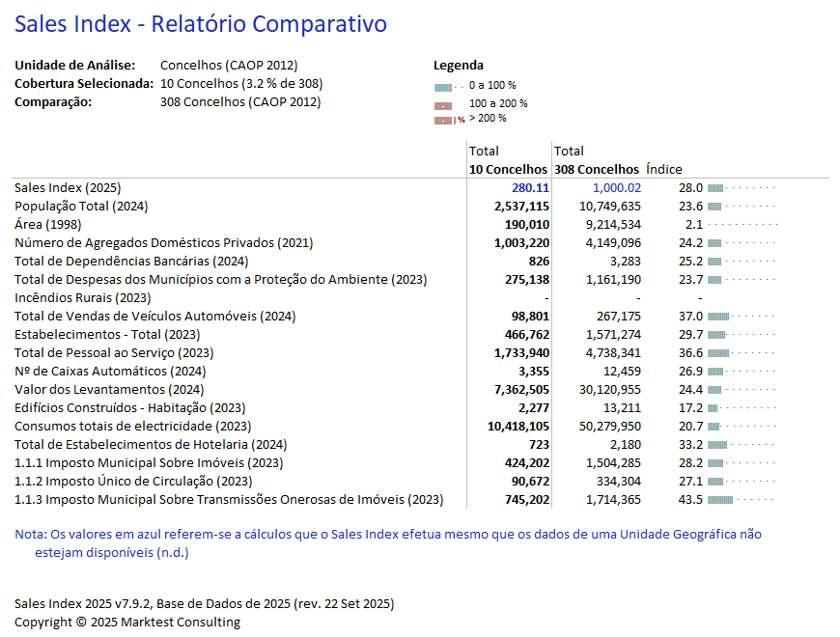Viewport: 840px width, 637px height.
Task: Select '1.1.2 Imposto Único de Circulação (2023)' label
Action: pos(133,482)
